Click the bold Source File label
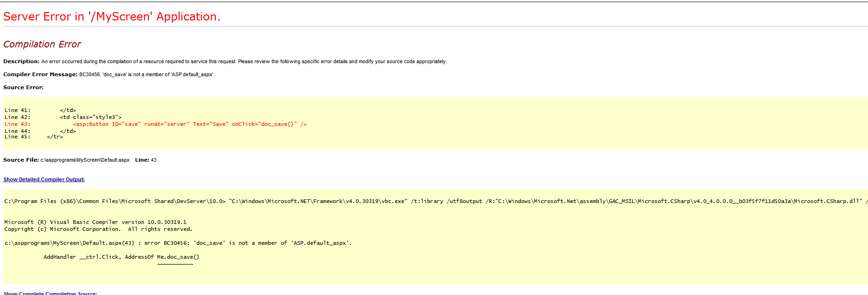868x295 pixels. tap(21, 160)
